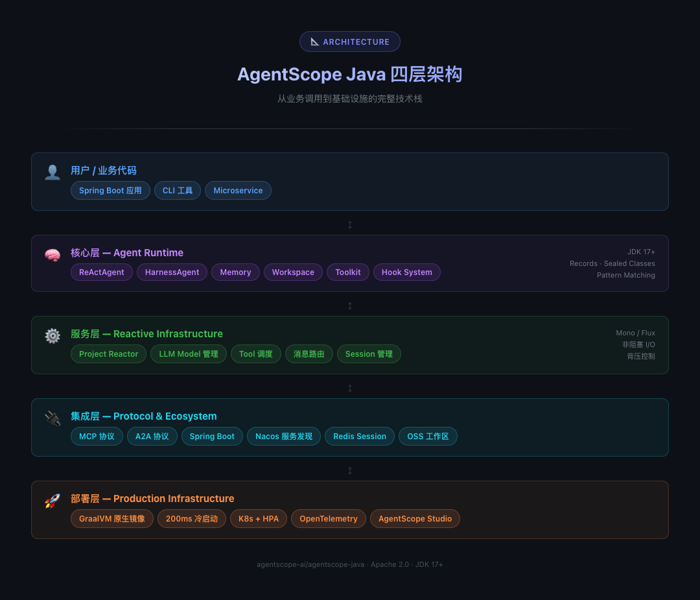Click the footer text agentscope-ai/agentscope-java

[x=310, y=564]
